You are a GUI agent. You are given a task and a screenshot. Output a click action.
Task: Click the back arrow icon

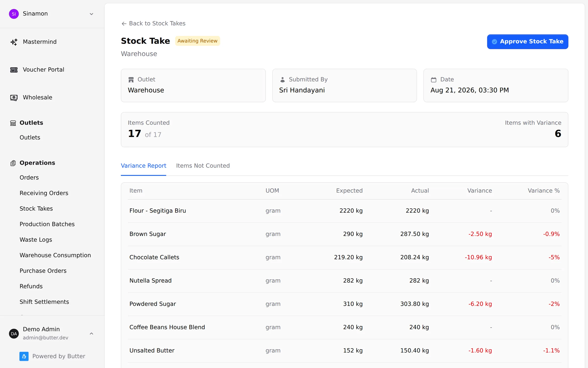coord(124,24)
